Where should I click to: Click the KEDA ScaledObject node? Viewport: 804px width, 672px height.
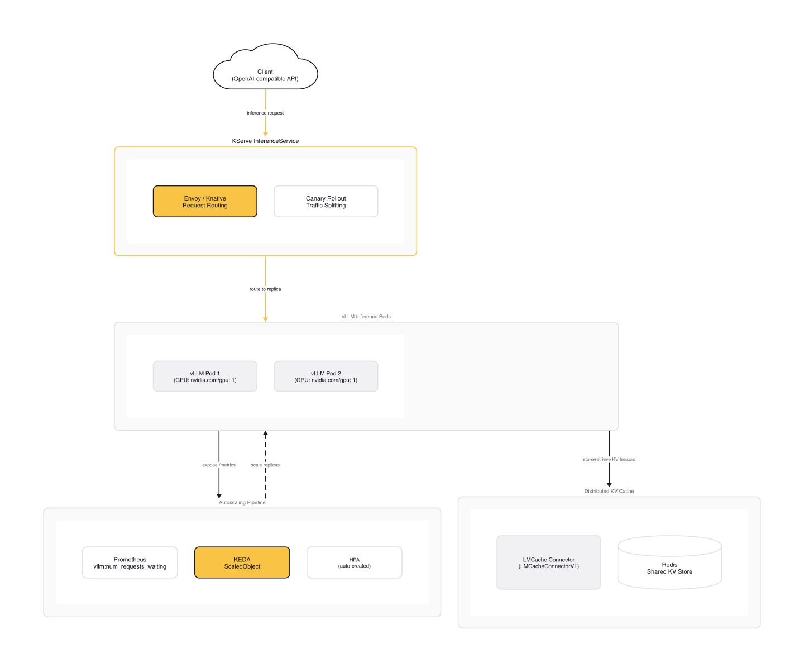coord(242,563)
